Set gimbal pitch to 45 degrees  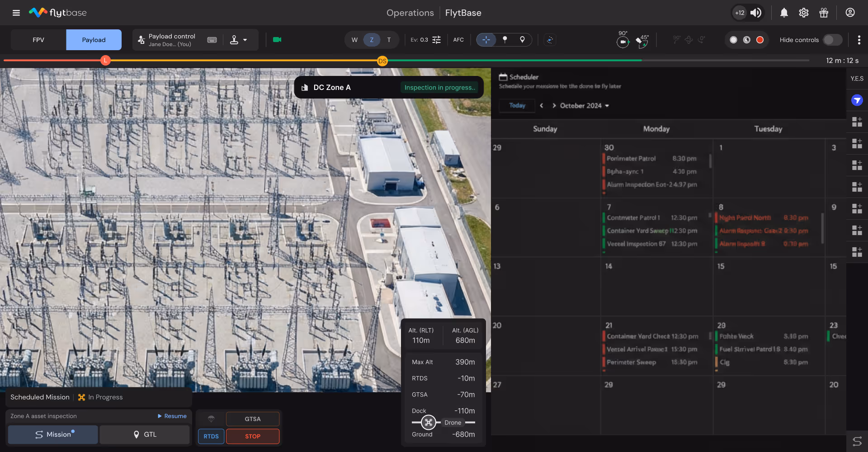(642, 41)
